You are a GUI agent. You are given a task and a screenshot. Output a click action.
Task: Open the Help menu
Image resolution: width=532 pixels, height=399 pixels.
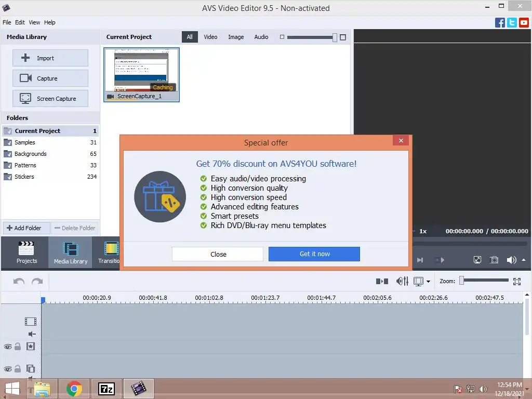click(x=49, y=22)
